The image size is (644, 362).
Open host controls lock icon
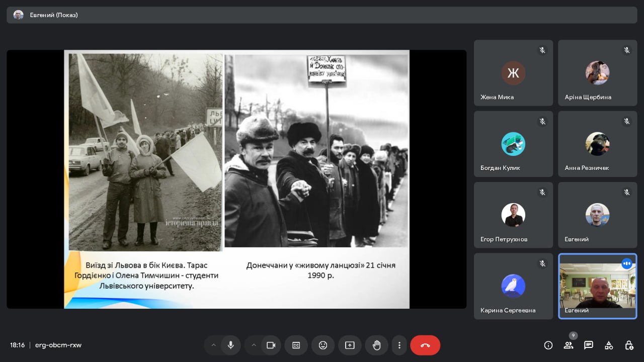(629, 345)
